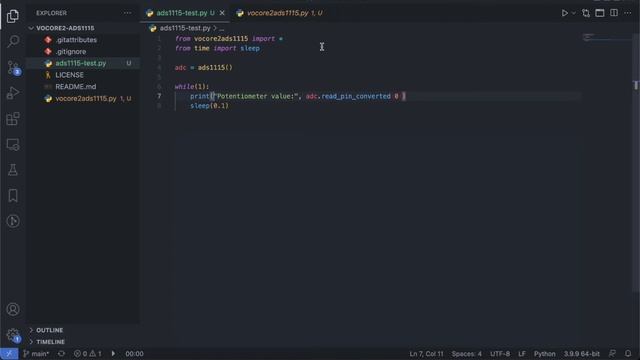Switch to ads1115-test.py tab
The width and height of the screenshot is (640, 360).
(181, 13)
